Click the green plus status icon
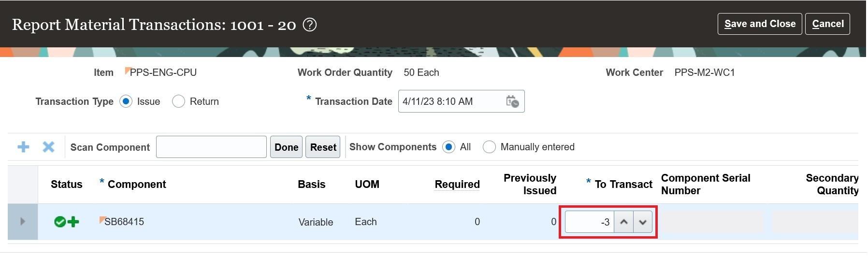Viewport: 868px width, 257px height. coord(73,222)
